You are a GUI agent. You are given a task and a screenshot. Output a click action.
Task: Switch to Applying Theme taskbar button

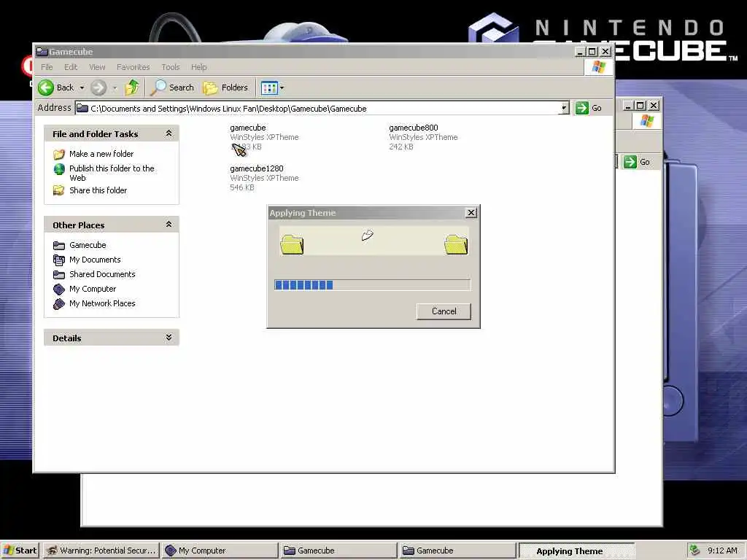point(576,551)
